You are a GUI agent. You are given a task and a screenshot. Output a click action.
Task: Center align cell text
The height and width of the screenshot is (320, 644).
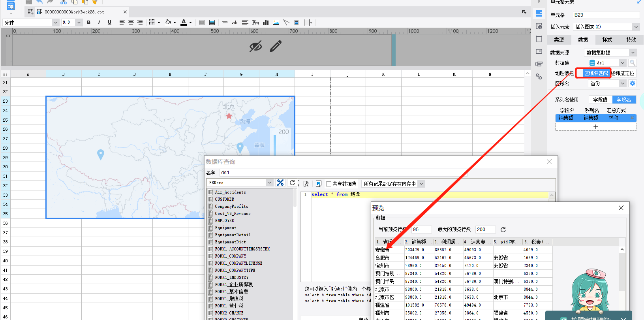coord(131,23)
